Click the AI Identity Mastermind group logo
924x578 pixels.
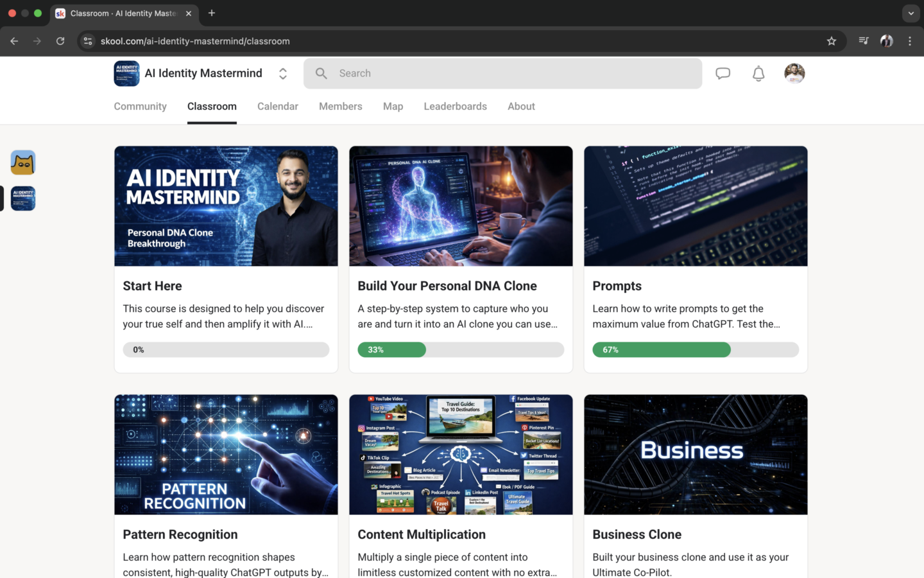coord(126,73)
